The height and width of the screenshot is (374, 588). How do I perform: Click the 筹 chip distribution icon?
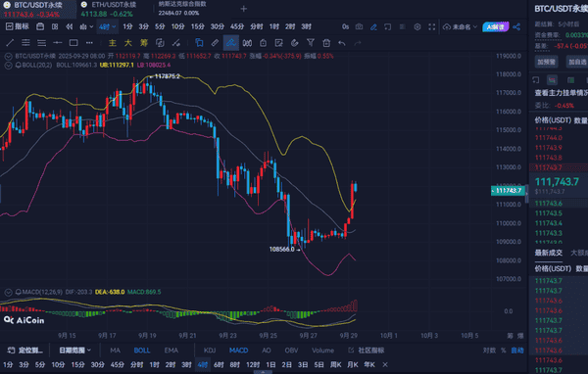pos(144,43)
